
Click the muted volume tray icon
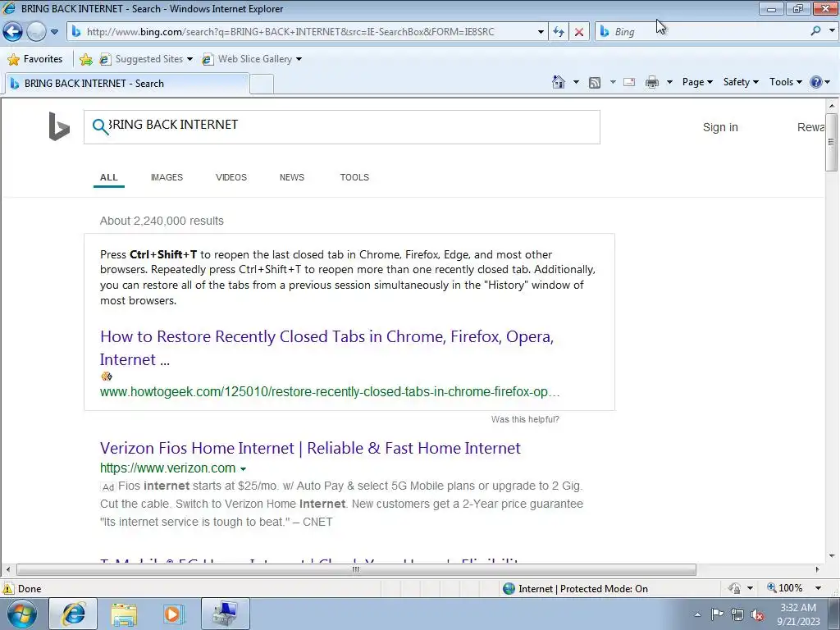pyautogui.click(x=757, y=614)
